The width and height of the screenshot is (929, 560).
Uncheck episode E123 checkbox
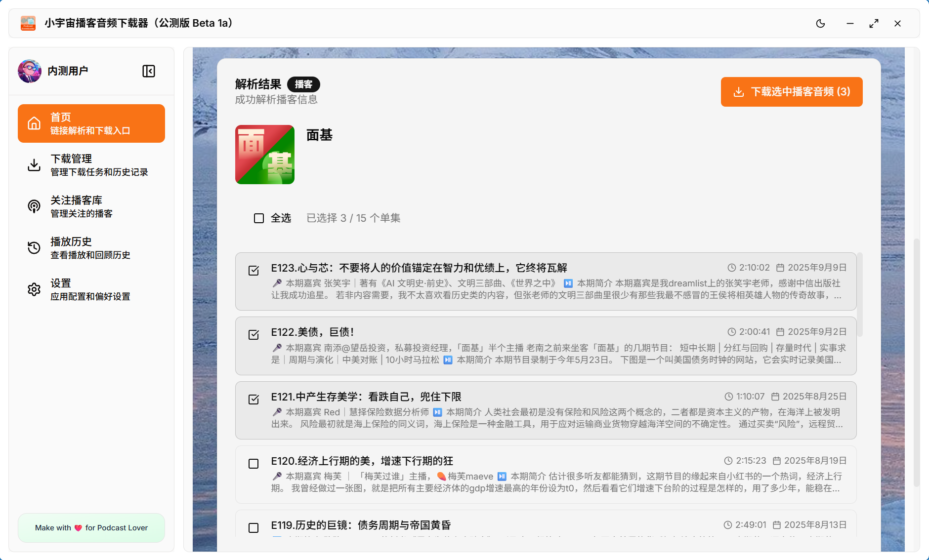253,270
